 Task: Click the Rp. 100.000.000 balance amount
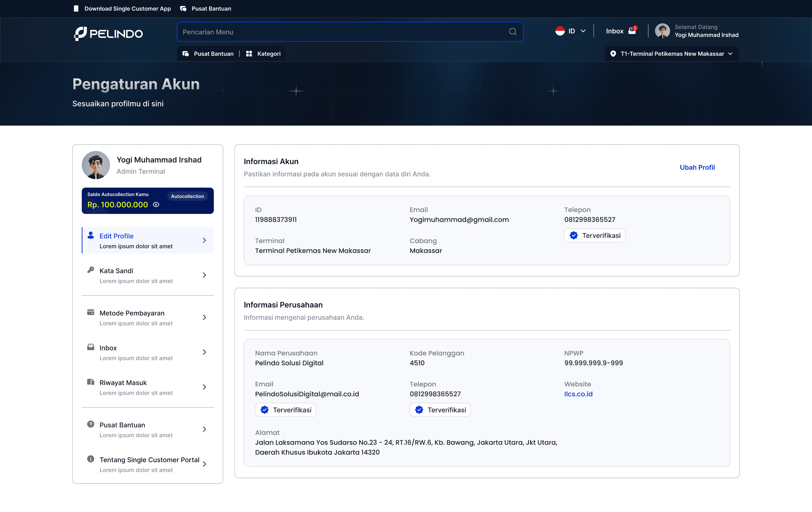pos(117,205)
